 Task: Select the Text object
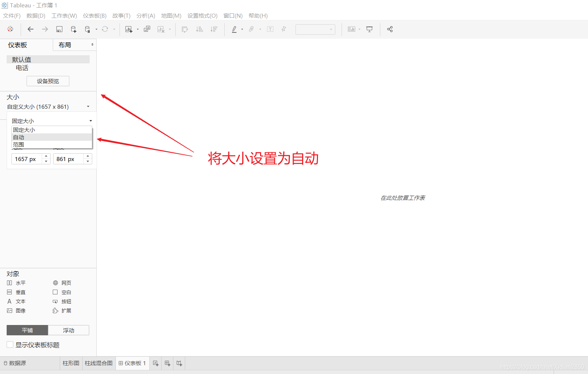click(x=16, y=301)
